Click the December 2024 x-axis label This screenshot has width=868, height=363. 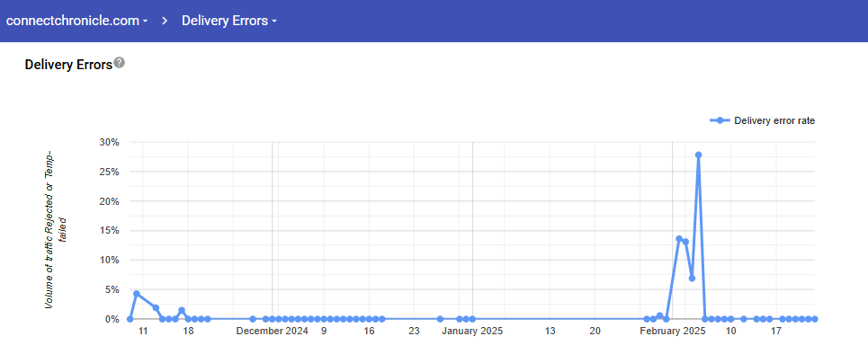point(273,331)
